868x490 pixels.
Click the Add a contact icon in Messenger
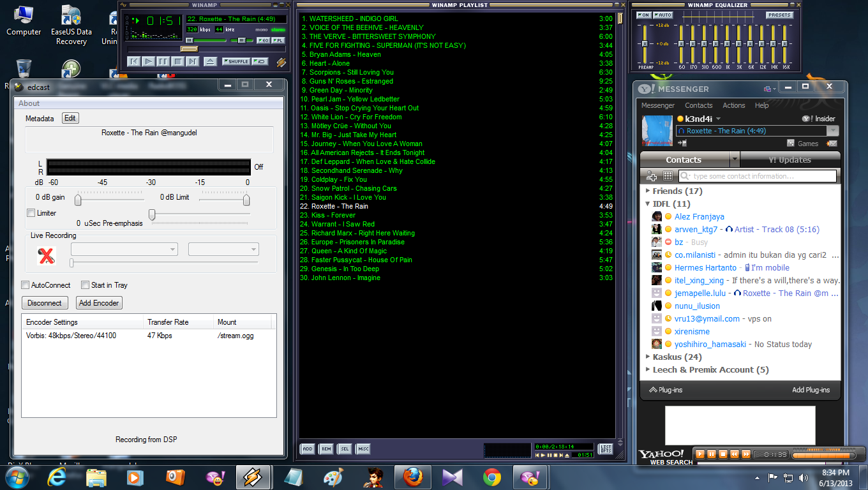point(652,176)
